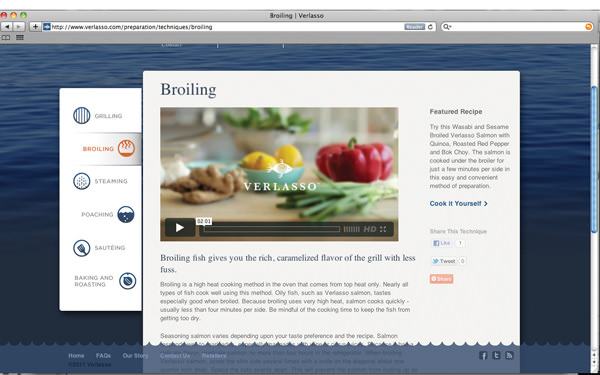Open FAQs footer link
The height and width of the screenshot is (375, 600).
click(103, 355)
